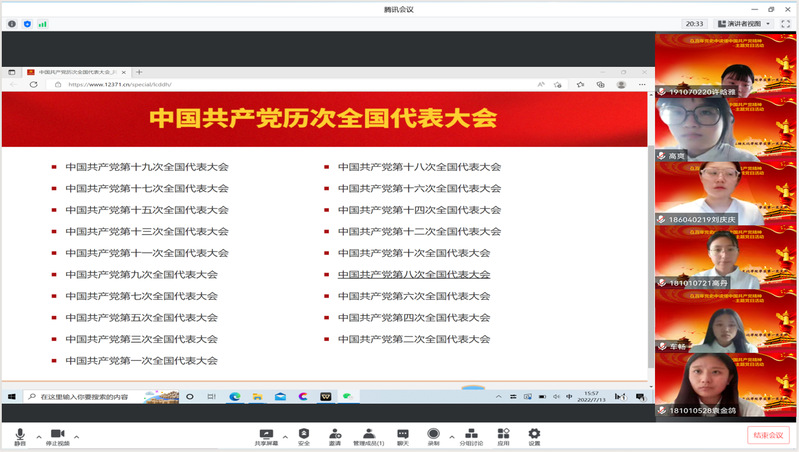Open a new tab in shared browser
Image resolution: width=799 pixels, height=452 pixels.
(x=139, y=72)
